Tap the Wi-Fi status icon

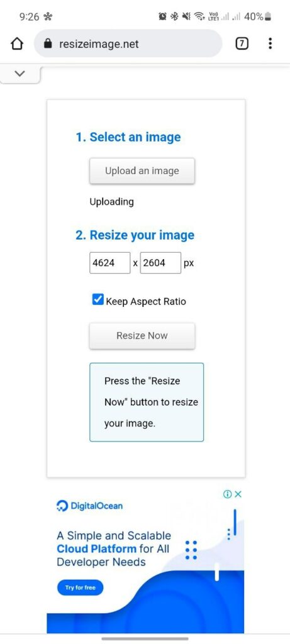tap(199, 17)
